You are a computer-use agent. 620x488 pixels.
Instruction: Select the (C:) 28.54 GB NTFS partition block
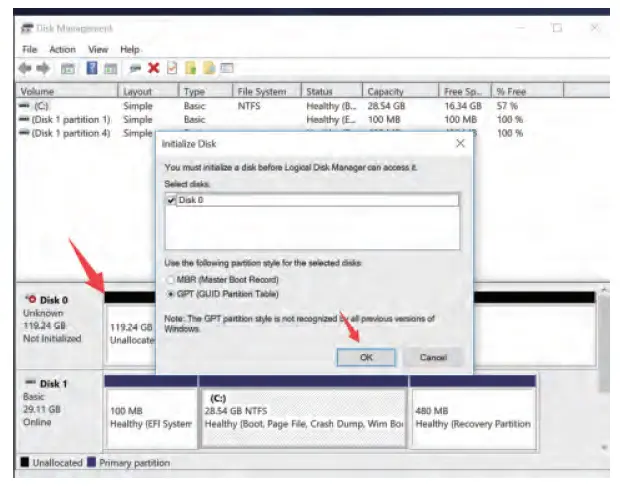(304, 412)
